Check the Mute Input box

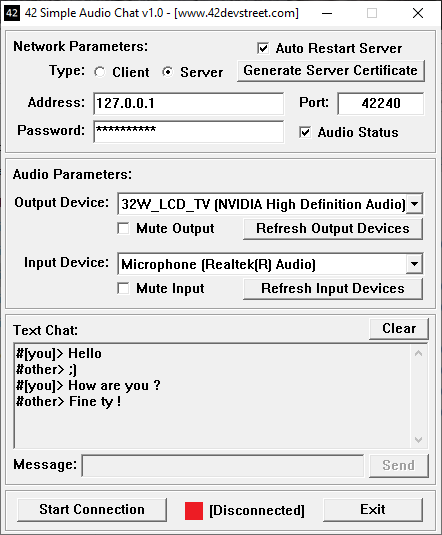(x=123, y=288)
